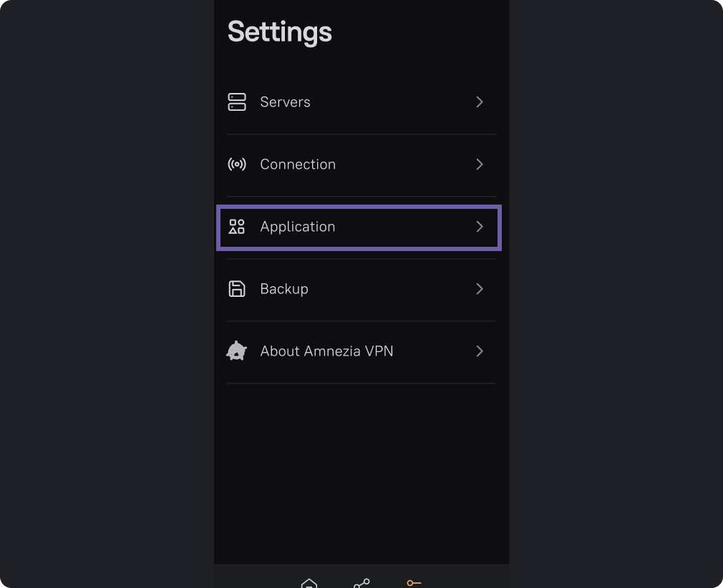723x588 pixels.
Task: Click the Application shapes icon
Action: click(x=237, y=227)
